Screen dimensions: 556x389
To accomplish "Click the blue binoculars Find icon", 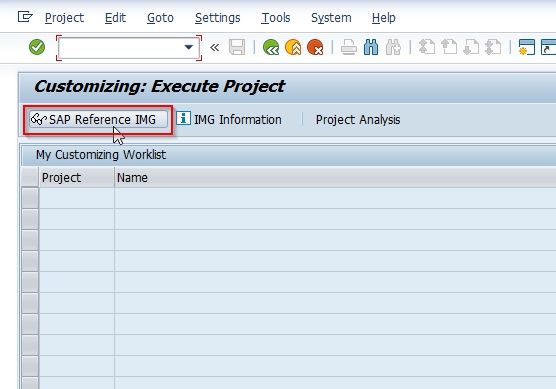I will [x=371, y=47].
